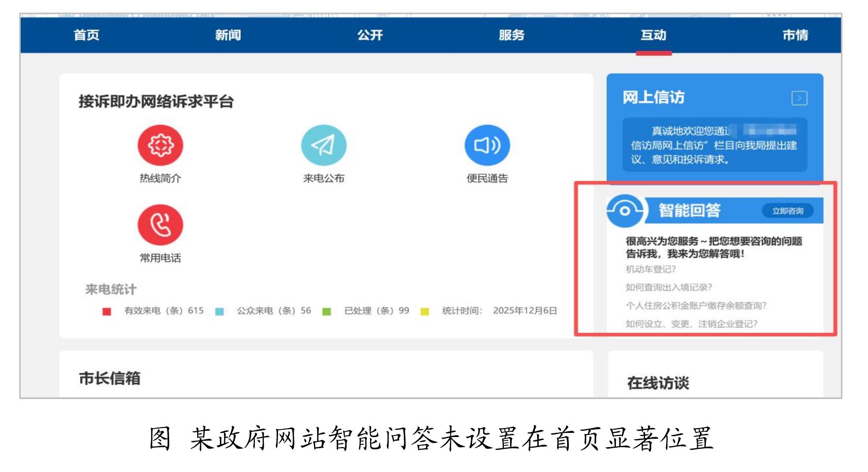Click the green 已处理 legend square
Screen dimensions: 868x472
coord(327,311)
